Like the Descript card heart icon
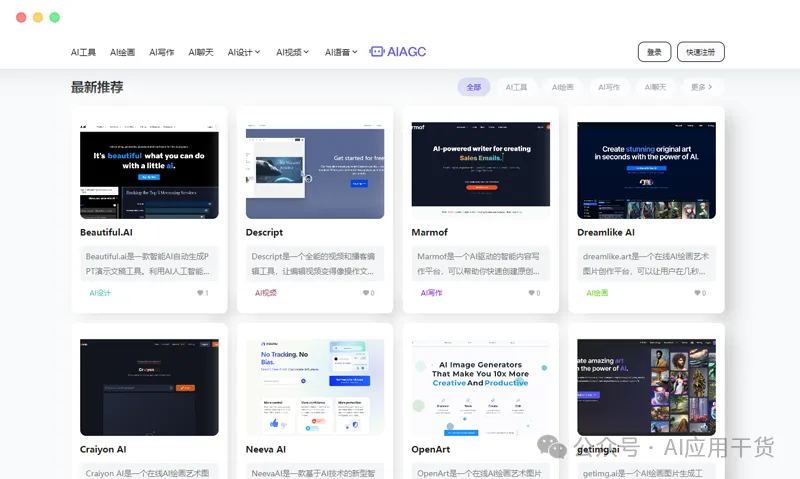 [x=366, y=293]
